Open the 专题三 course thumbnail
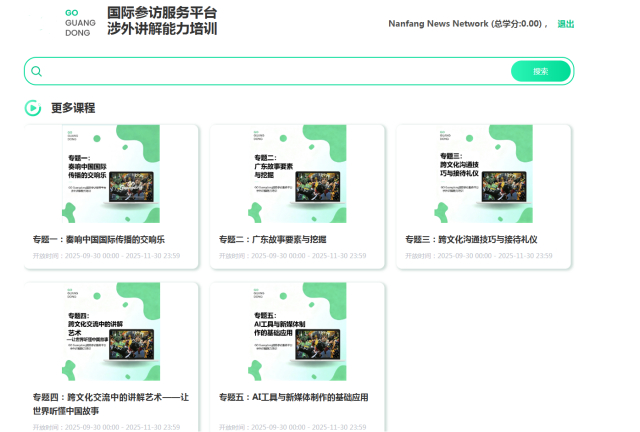Screen dimensions: 640x432 tap(483, 174)
